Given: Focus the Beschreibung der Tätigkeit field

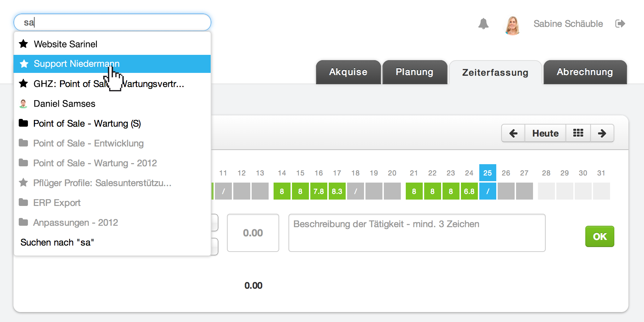Looking at the screenshot, I should [x=417, y=233].
